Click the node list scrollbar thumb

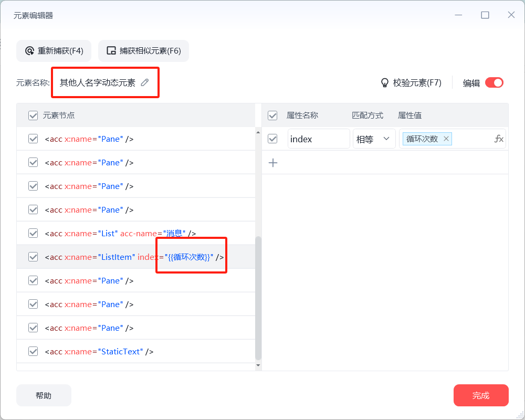coord(258,298)
